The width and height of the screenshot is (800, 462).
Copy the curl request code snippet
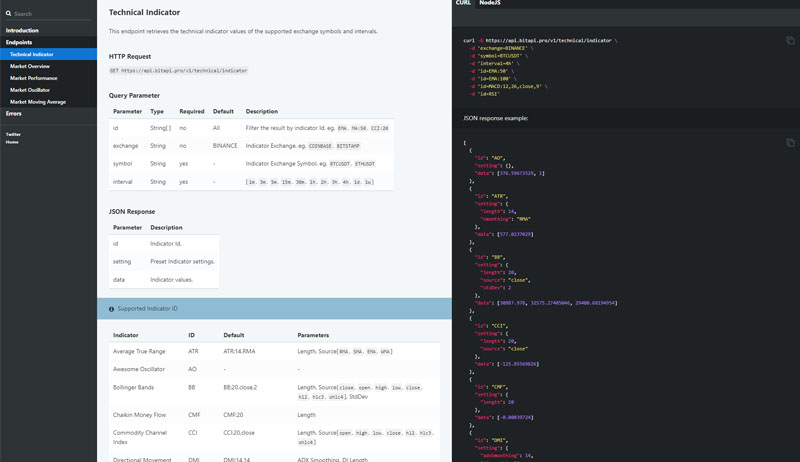pos(790,41)
